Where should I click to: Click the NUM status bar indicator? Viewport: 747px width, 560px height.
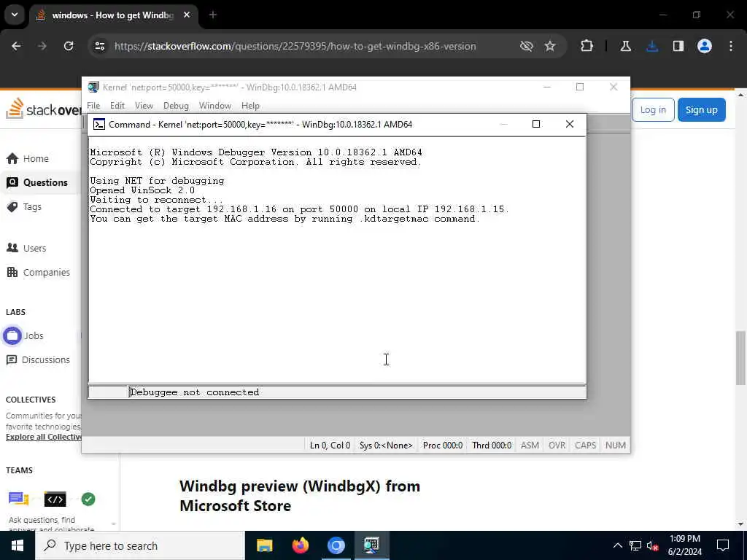pos(616,446)
